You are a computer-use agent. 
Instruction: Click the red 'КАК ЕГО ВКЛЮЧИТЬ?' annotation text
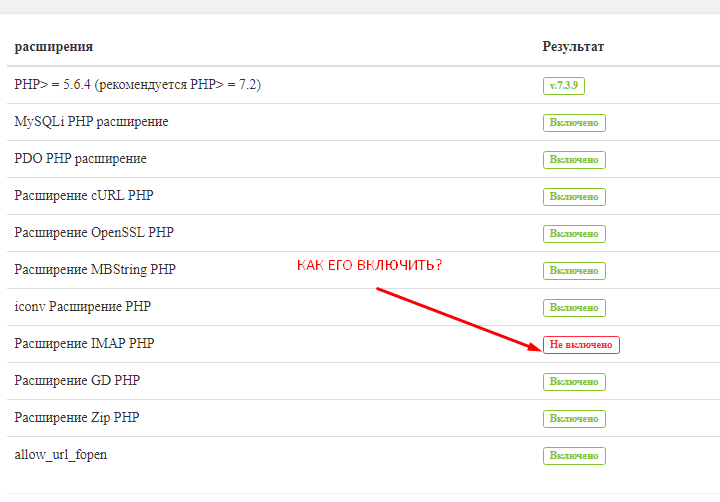click(370, 266)
